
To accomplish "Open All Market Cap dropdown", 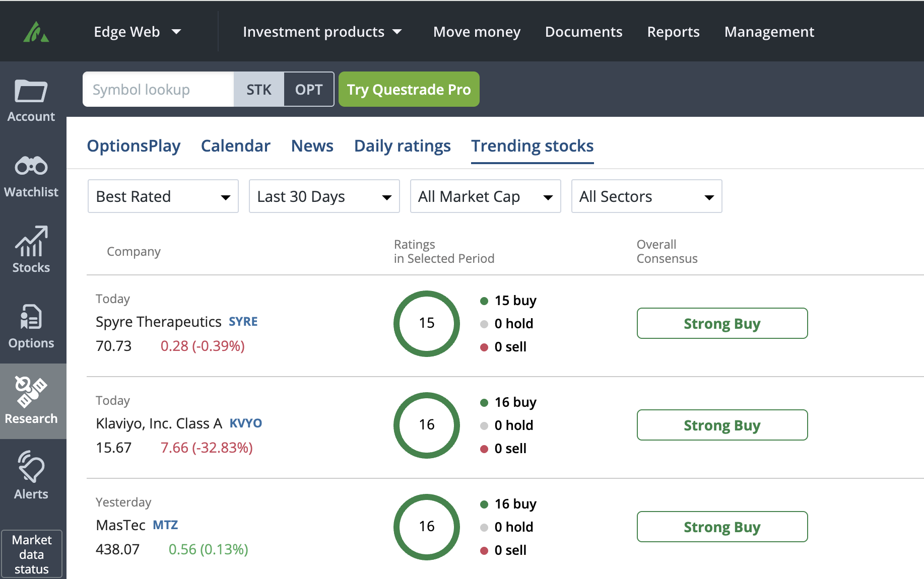I will 485,196.
